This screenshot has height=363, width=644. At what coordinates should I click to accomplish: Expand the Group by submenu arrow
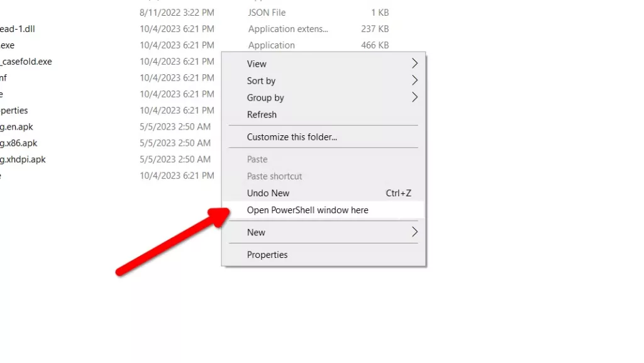click(414, 98)
